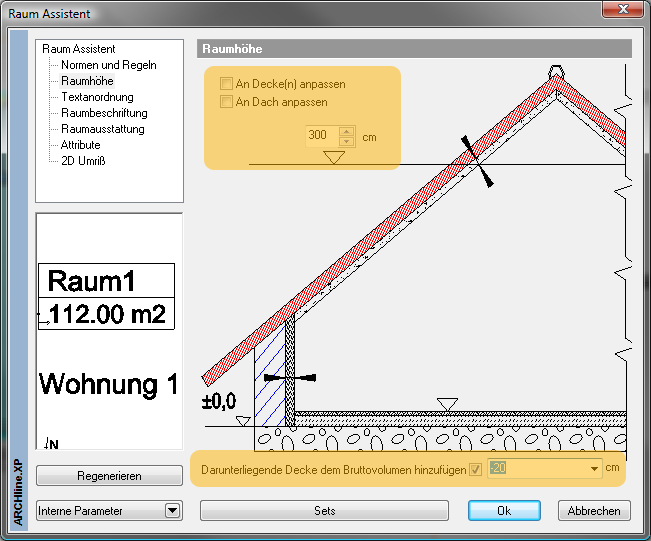Open the Raumausstattung page
This screenshot has height=541, width=651.
coord(103,129)
